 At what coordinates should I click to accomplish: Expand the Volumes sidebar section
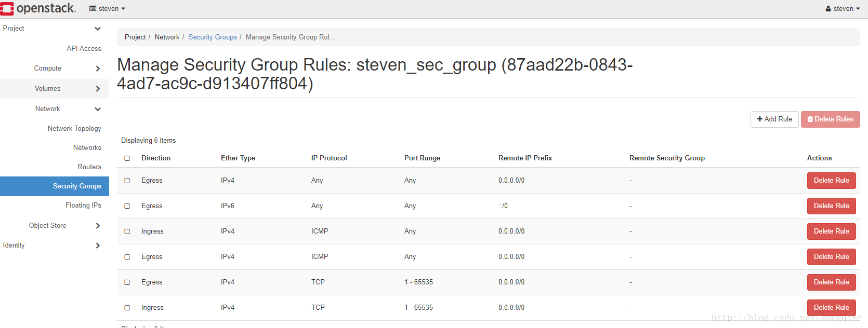(x=55, y=89)
